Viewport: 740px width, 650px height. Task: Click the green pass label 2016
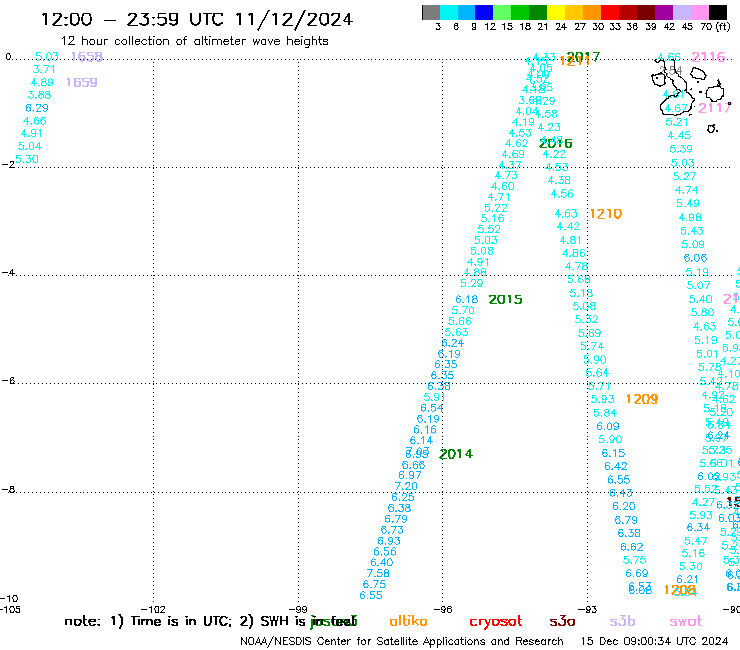coord(555,143)
